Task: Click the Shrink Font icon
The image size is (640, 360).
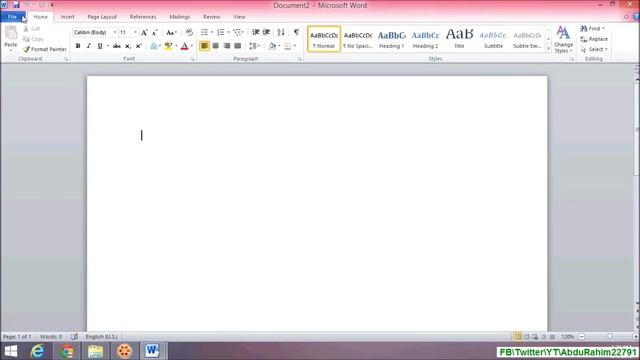Action: tap(155, 32)
